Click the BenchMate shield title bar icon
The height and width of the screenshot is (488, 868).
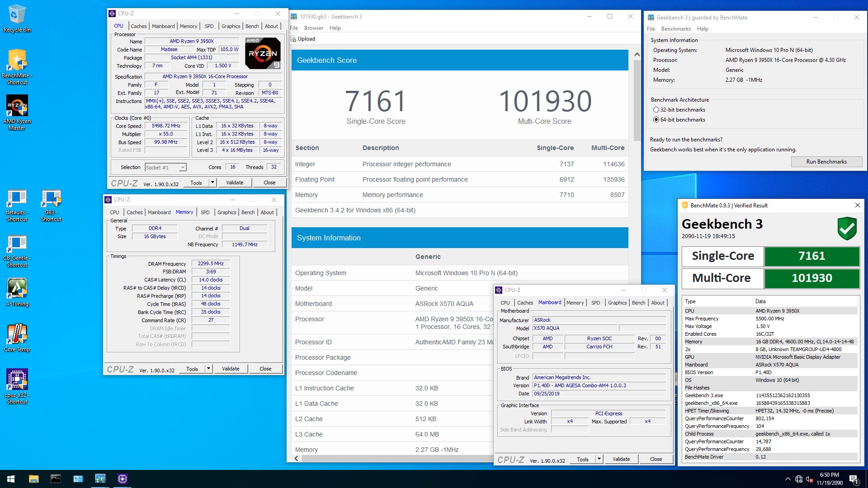point(684,206)
